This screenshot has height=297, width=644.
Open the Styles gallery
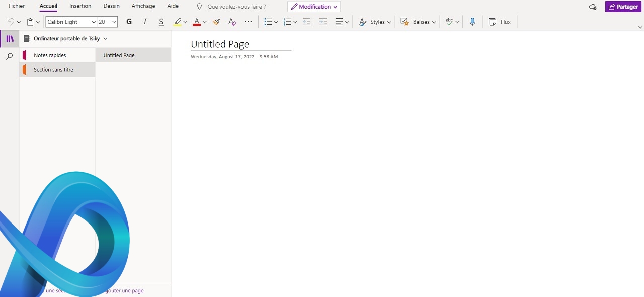(x=375, y=22)
